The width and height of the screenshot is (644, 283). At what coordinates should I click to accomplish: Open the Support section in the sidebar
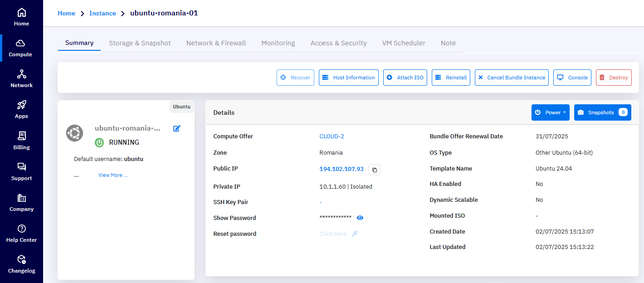click(21, 171)
